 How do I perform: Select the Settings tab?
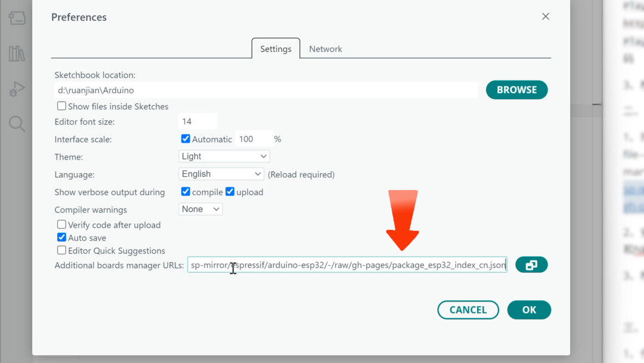(275, 49)
